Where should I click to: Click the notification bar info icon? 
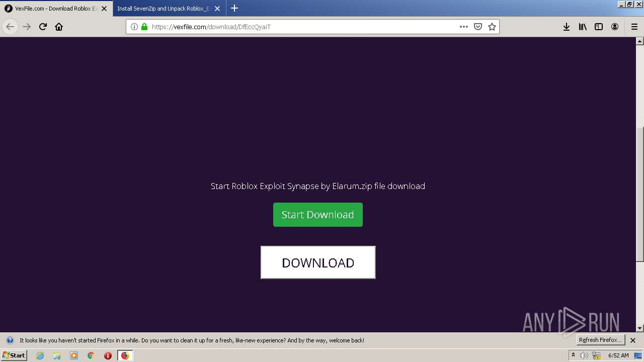[10, 340]
